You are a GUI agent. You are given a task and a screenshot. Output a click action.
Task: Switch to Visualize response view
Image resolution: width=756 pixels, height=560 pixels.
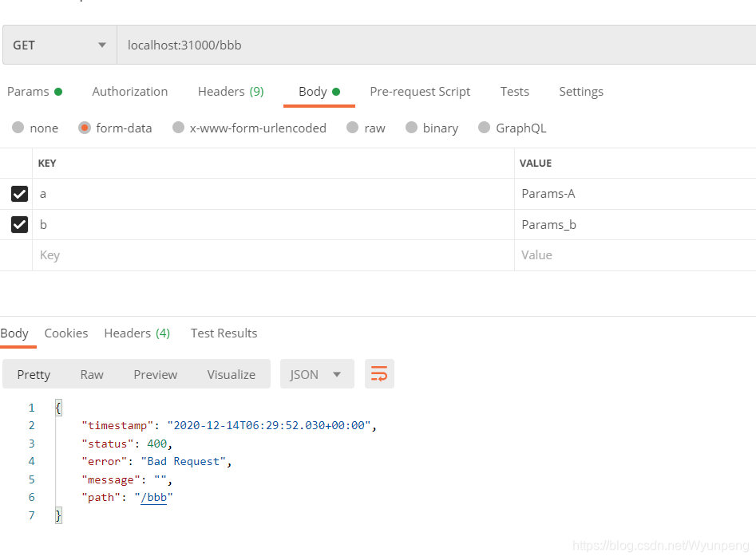pos(231,374)
